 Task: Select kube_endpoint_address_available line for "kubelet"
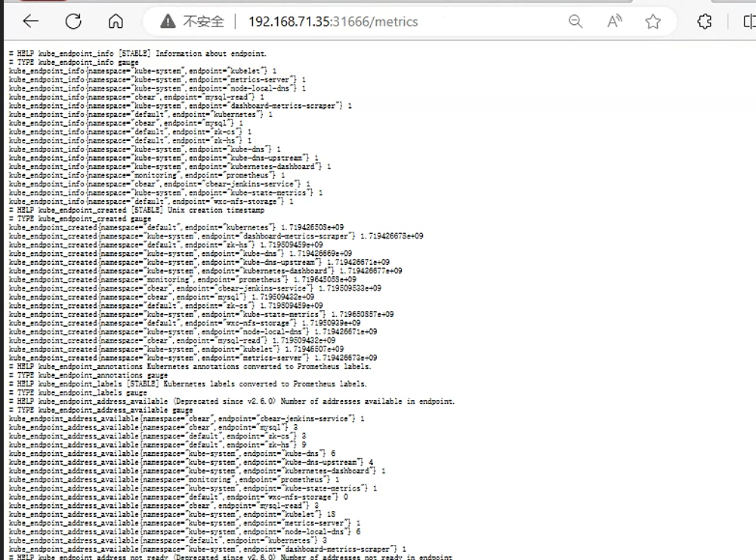click(172, 513)
